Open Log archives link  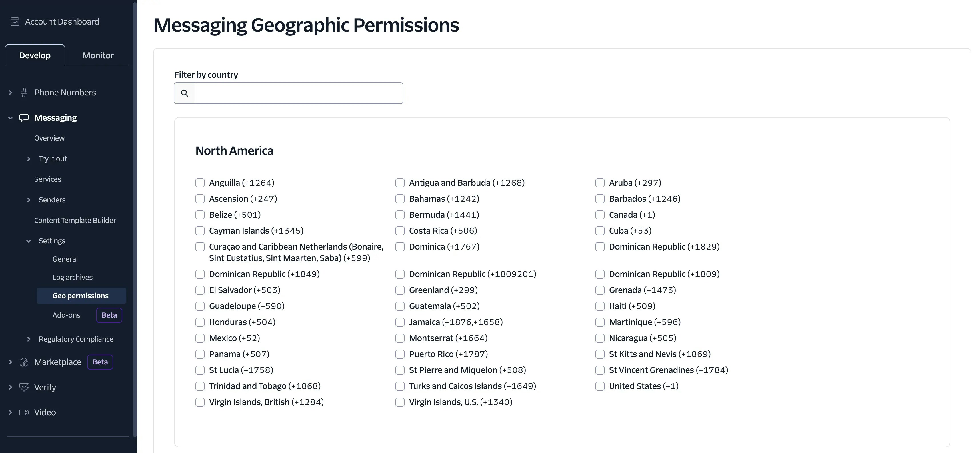[73, 277]
